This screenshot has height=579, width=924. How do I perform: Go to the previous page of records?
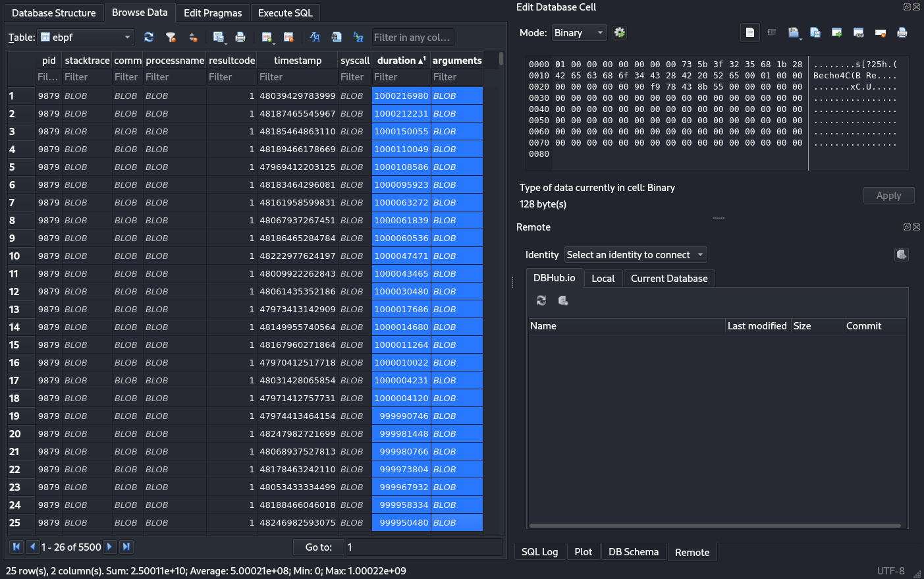[32, 547]
